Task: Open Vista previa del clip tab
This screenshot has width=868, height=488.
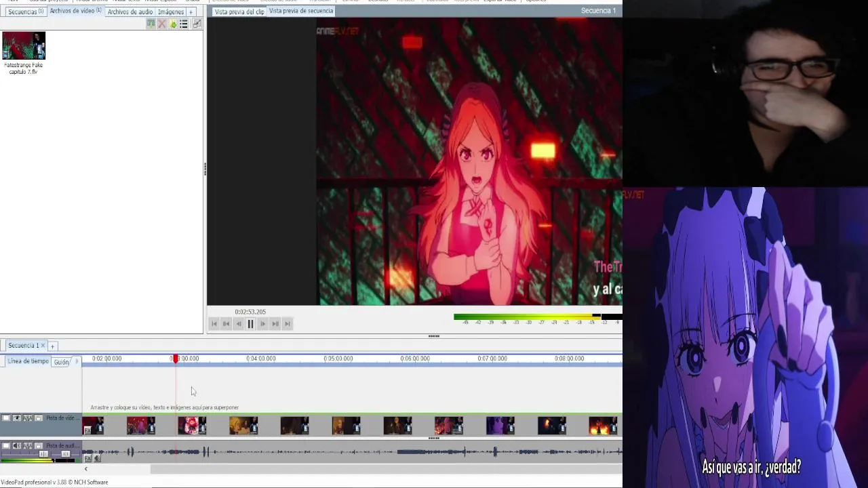Action: [239, 12]
